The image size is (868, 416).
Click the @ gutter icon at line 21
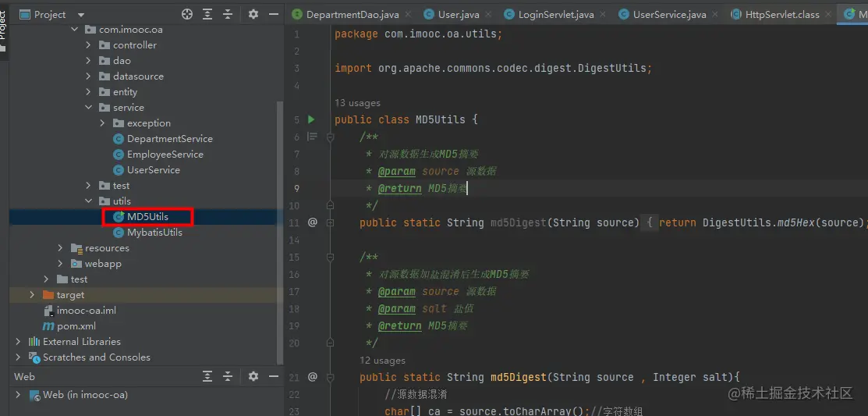pyautogui.click(x=312, y=377)
